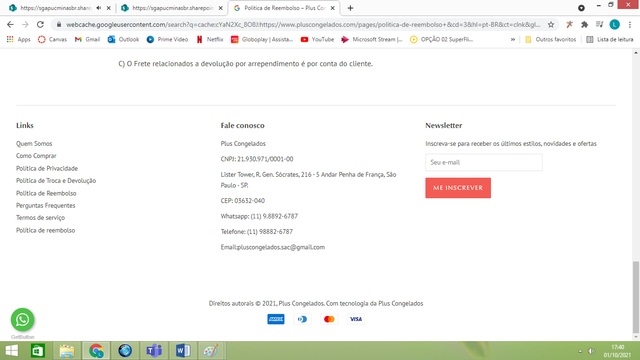The height and width of the screenshot is (360, 640).
Task: Open the Paint taskbar icon
Action: coord(211,351)
